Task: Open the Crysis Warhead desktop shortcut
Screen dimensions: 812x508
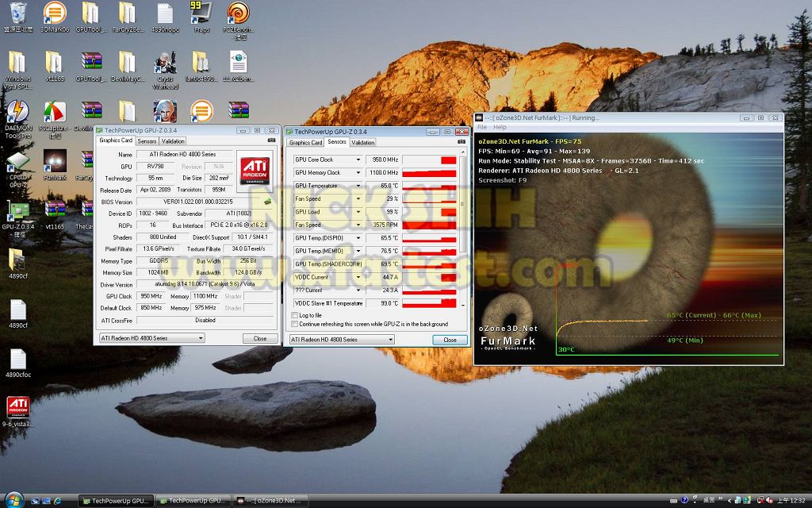Action: click(165, 66)
